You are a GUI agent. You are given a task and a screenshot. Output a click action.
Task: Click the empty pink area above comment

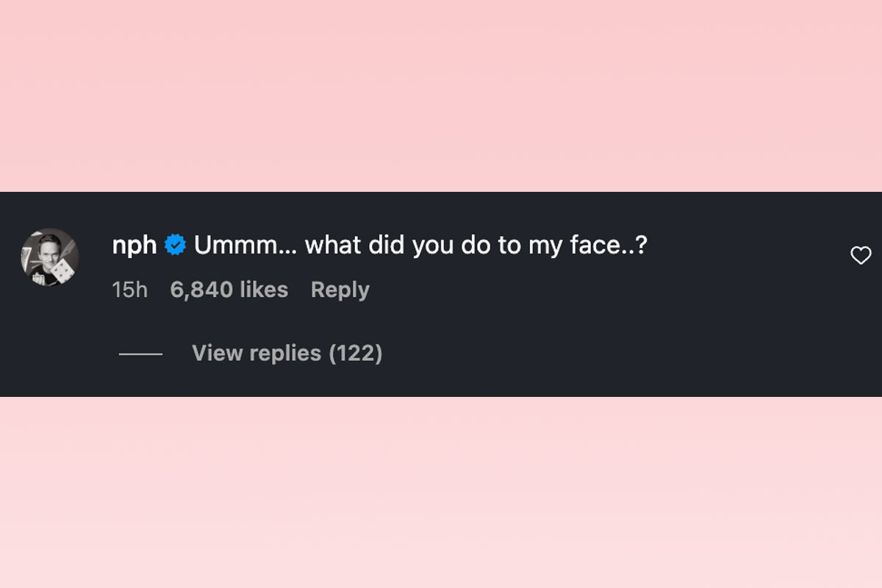click(441, 96)
